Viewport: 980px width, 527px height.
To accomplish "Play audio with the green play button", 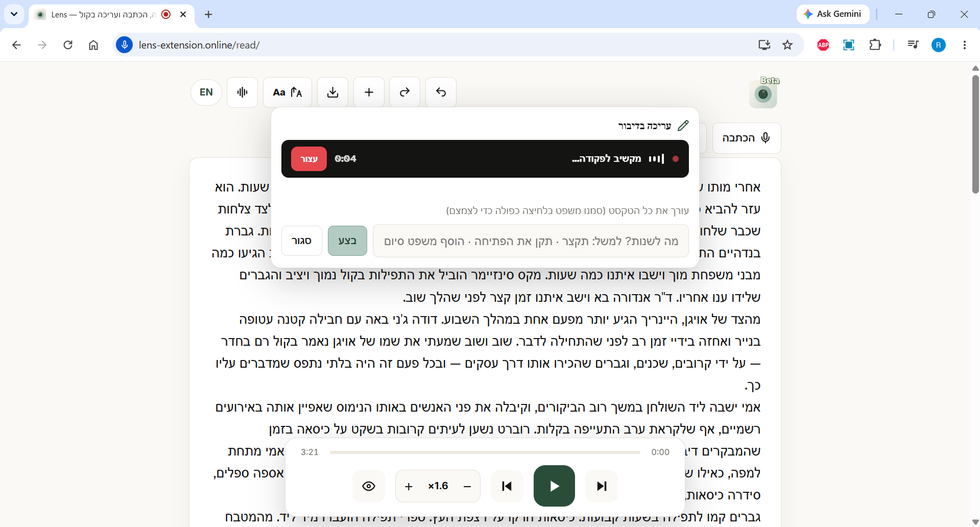I will pos(554,486).
